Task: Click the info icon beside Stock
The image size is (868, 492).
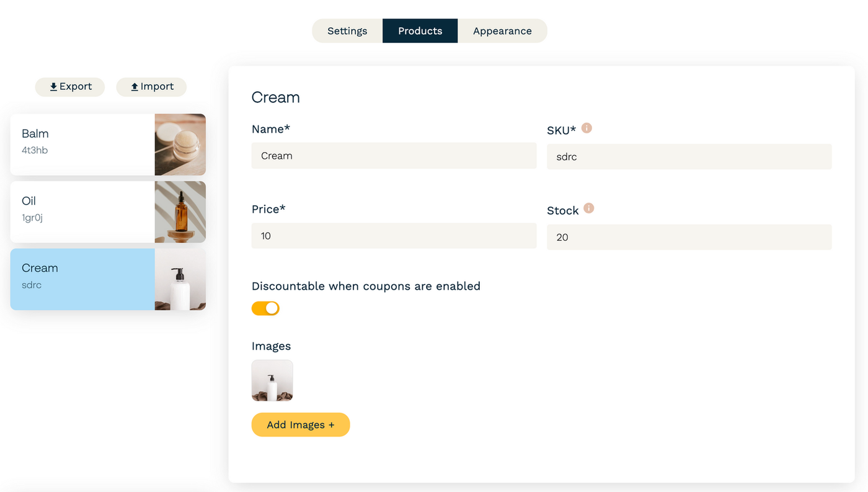Action: (x=589, y=208)
